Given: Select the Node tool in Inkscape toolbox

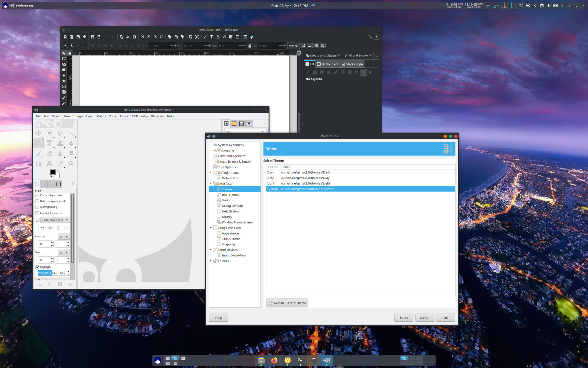Looking at the screenshot, I should pyautogui.click(x=64, y=59).
